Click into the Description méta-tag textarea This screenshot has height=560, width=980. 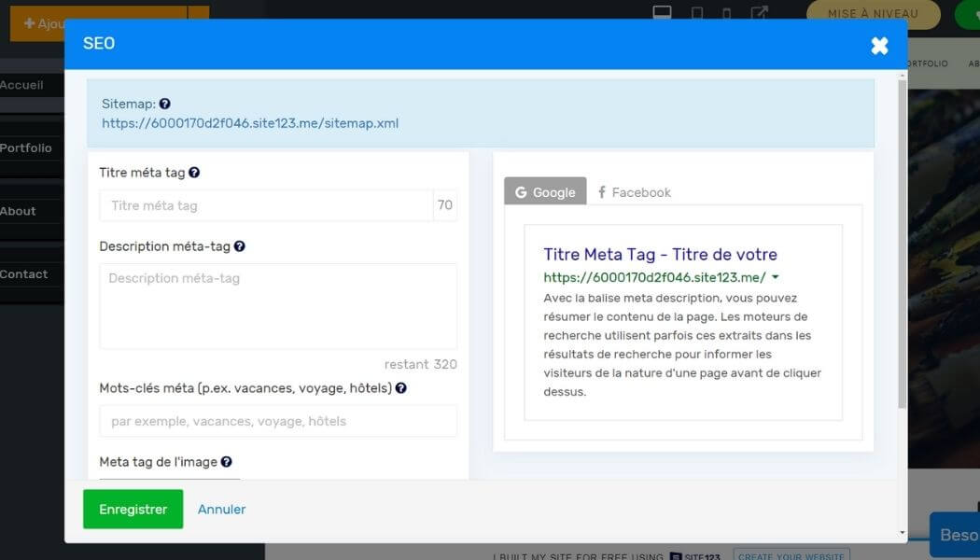pyautogui.click(x=278, y=306)
